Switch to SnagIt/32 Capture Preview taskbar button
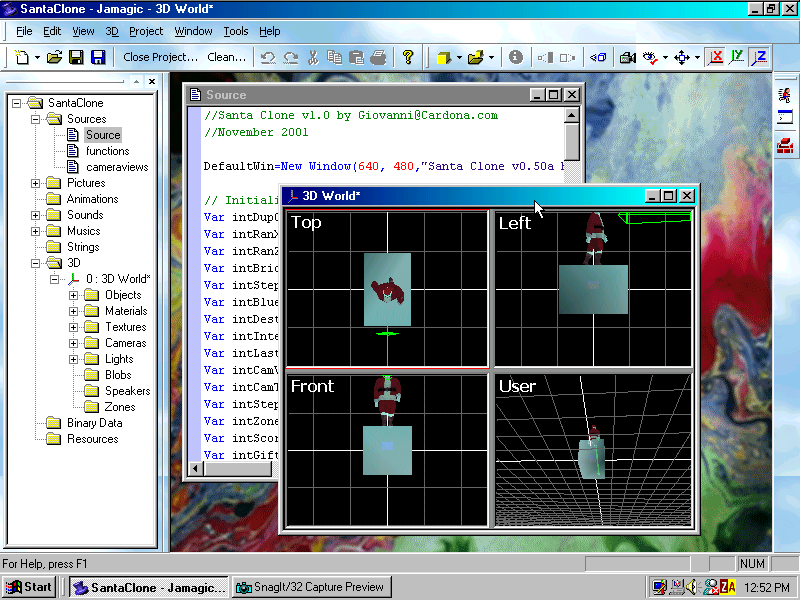Image resolution: width=800 pixels, height=600 pixels. tap(311, 587)
